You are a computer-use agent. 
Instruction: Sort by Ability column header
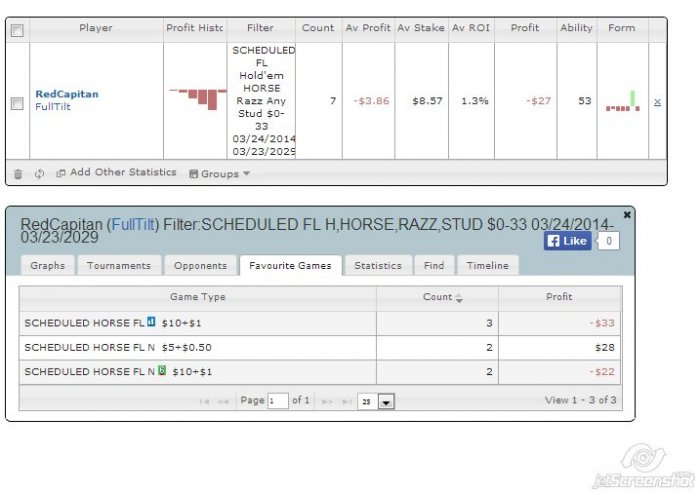[576, 28]
